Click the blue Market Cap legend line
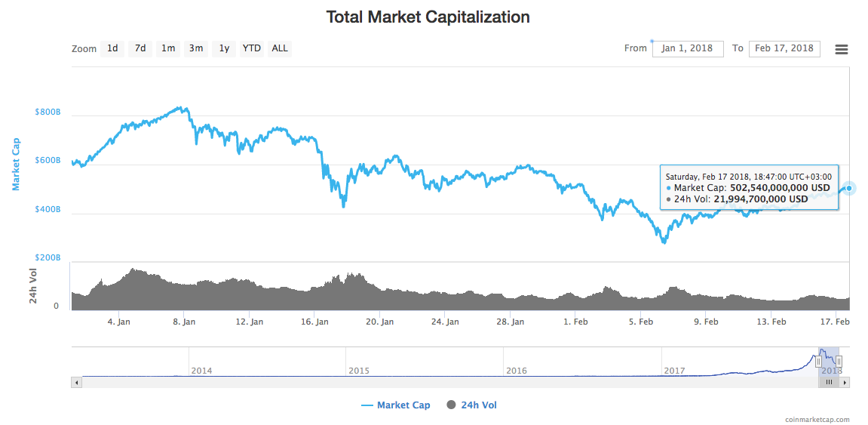 point(367,405)
